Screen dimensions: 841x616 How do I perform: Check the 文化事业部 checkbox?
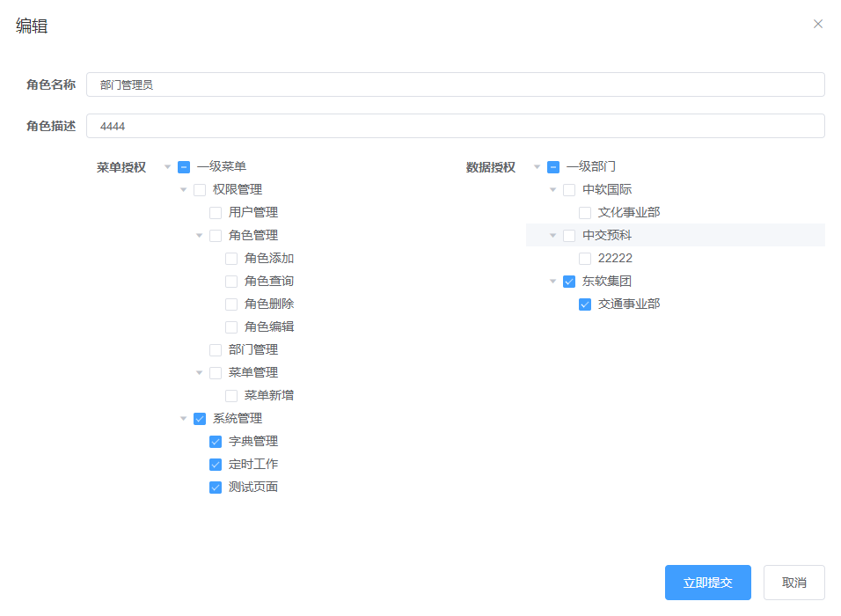[x=584, y=212]
